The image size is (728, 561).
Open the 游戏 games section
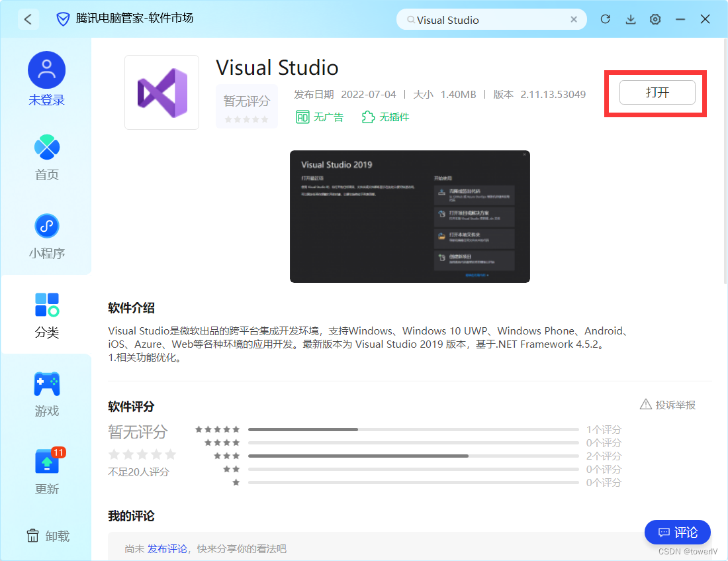click(46, 395)
